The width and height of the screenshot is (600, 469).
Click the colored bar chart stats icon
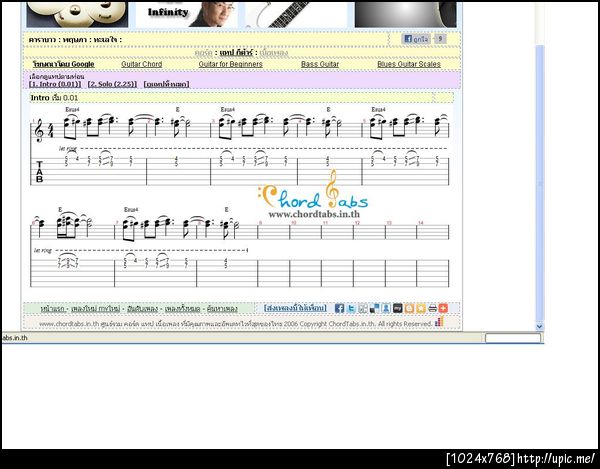tap(439, 322)
